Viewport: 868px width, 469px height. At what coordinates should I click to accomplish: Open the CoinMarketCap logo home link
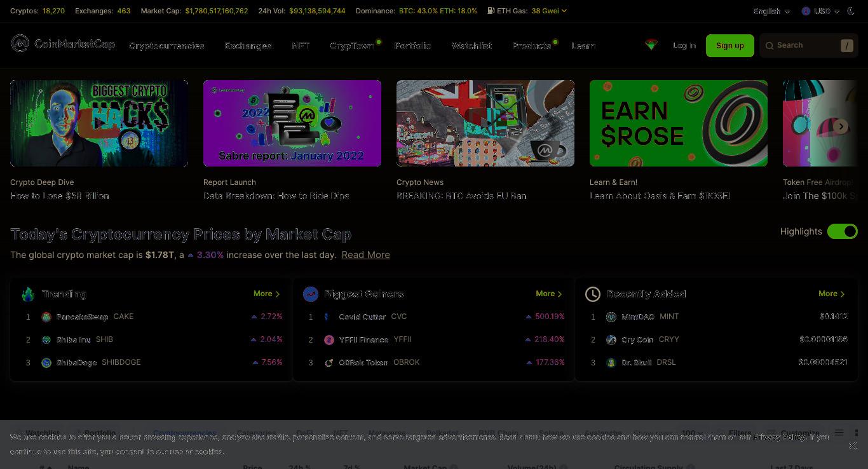pos(63,44)
